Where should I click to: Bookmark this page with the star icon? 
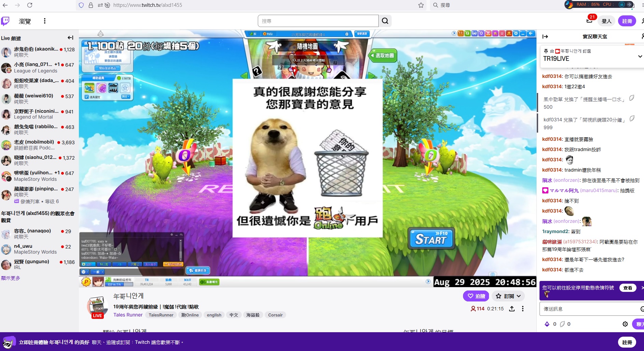tap(421, 5)
